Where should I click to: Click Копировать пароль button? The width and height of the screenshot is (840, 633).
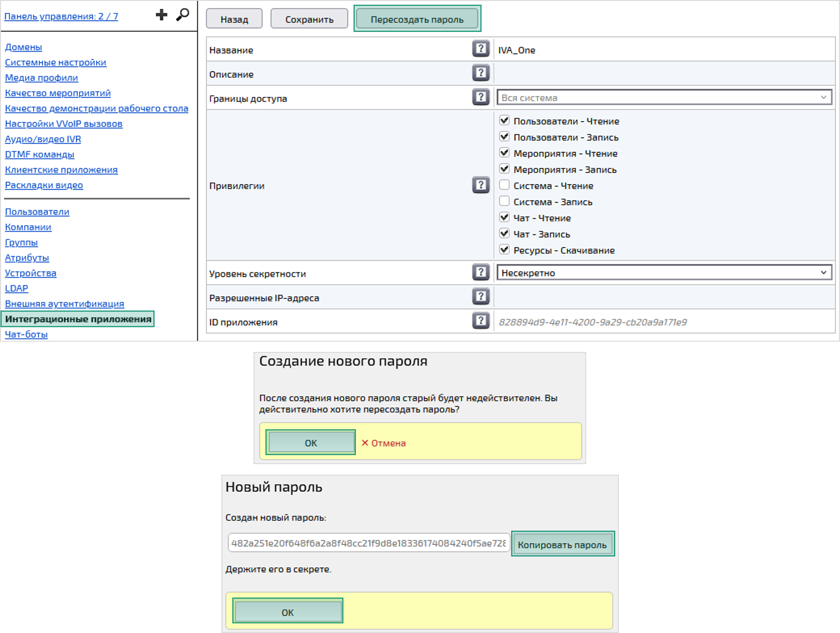tap(562, 545)
